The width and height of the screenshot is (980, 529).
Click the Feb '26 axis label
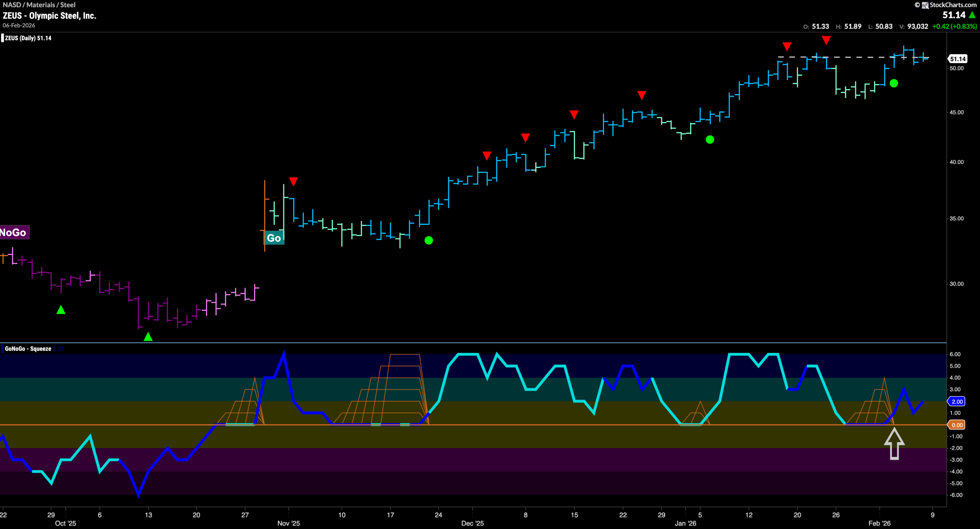click(x=879, y=523)
